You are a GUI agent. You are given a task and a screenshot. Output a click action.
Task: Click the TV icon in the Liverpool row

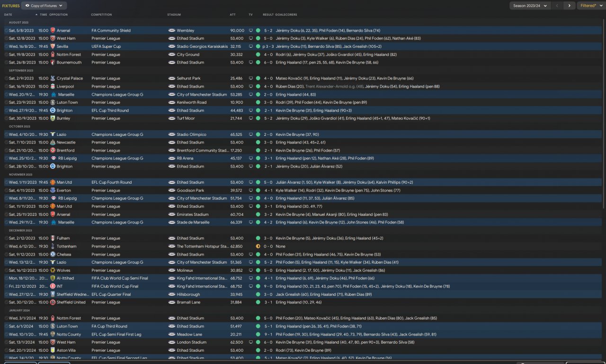(251, 87)
